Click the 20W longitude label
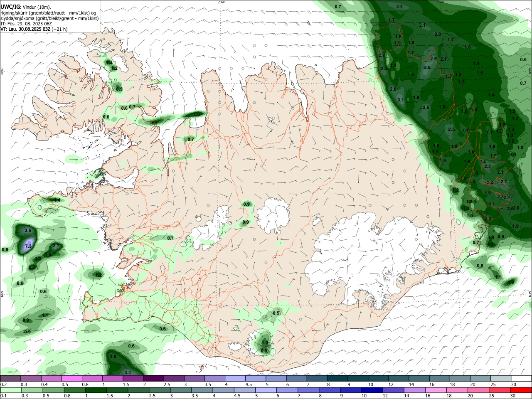This screenshot has width=532, height=399. pos(221,2)
